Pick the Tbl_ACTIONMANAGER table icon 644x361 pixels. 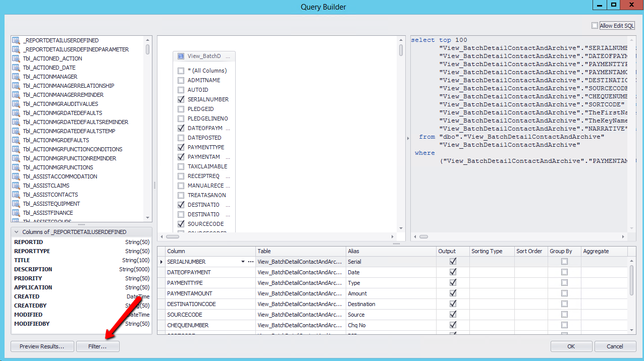(16, 77)
